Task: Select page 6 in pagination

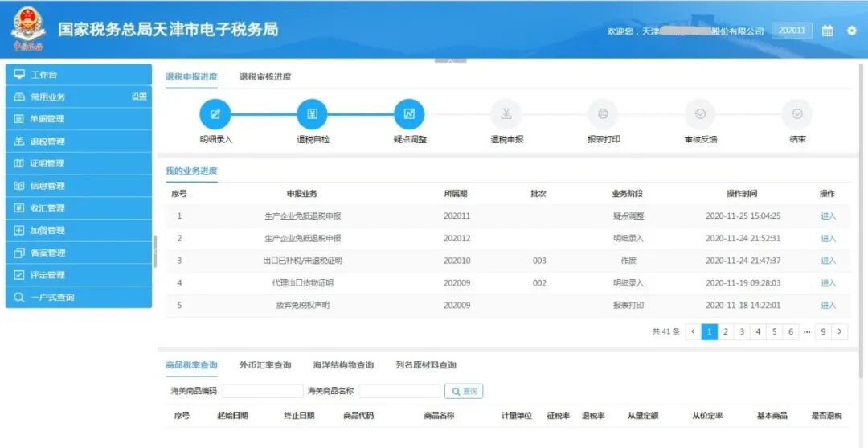Action: point(791,331)
